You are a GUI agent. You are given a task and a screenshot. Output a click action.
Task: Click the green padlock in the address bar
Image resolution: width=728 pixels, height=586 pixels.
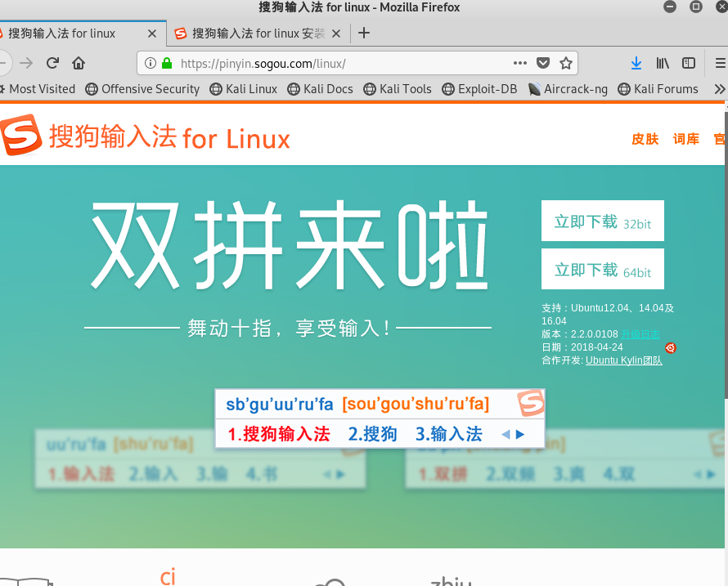point(165,62)
